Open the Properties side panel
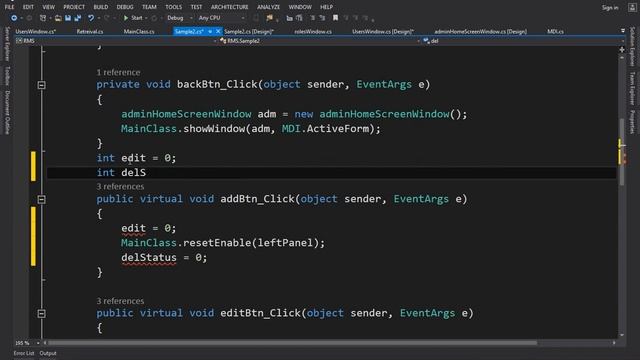The width and height of the screenshot is (640, 360). pyautogui.click(x=632, y=122)
